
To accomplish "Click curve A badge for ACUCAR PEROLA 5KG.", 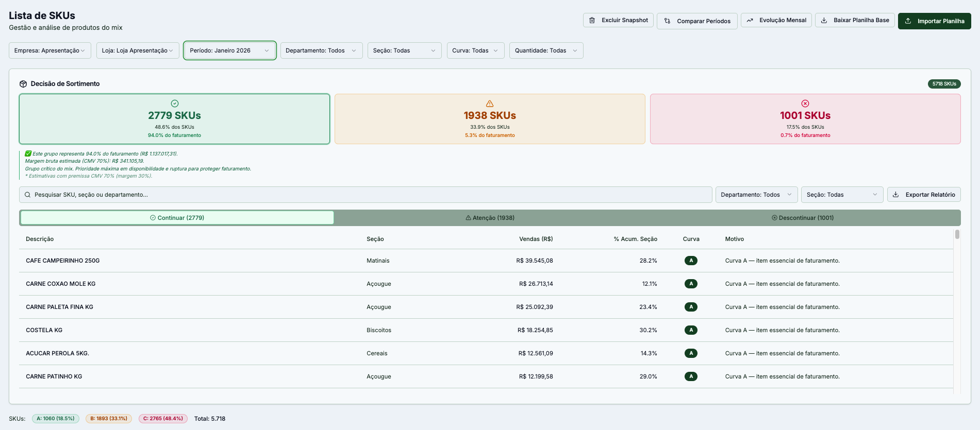I will pyautogui.click(x=691, y=353).
